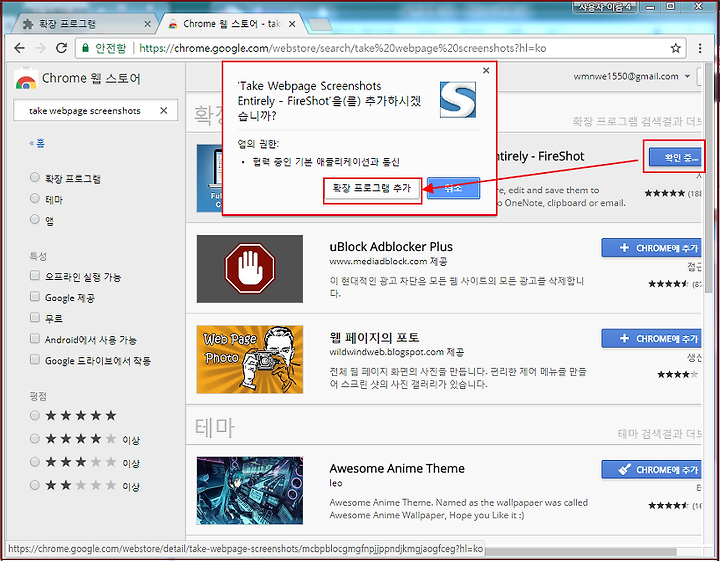
Task: Add uBlock Adblocker Plus to Chrome
Action: pyautogui.click(x=652, y=248)
